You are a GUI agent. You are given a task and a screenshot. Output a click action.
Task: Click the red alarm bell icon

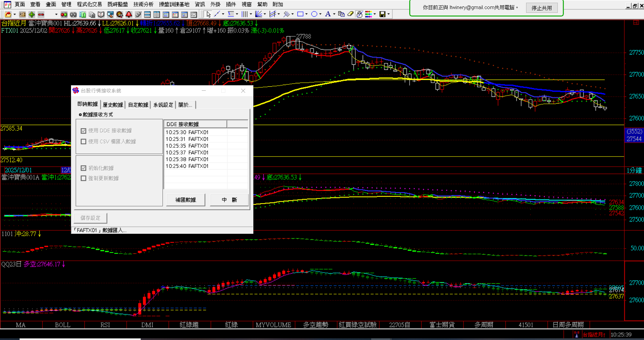click(x=129, y=14)
